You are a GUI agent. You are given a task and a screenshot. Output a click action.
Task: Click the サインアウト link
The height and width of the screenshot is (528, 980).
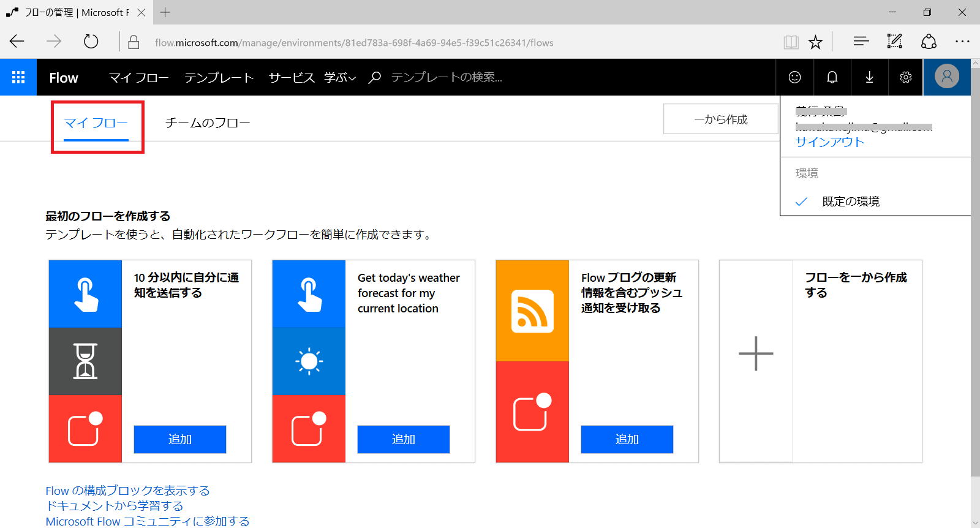coord(830,142)
